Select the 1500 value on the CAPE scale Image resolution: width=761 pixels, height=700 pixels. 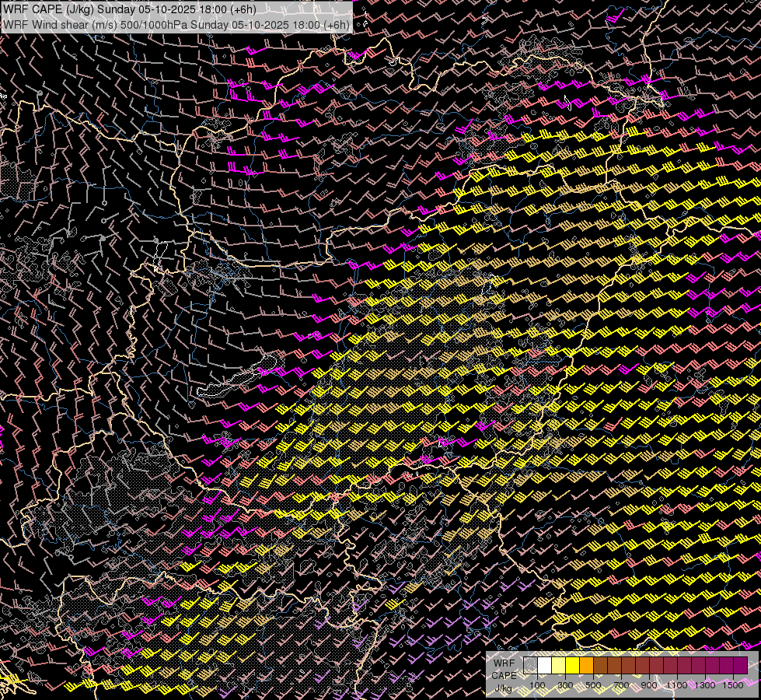click(733, 685)
